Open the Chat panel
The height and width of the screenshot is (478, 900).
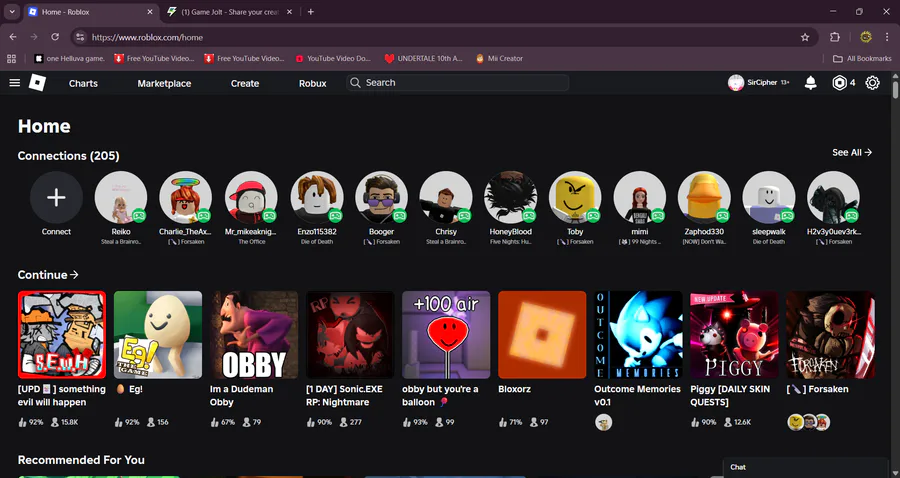pos(805,467)
